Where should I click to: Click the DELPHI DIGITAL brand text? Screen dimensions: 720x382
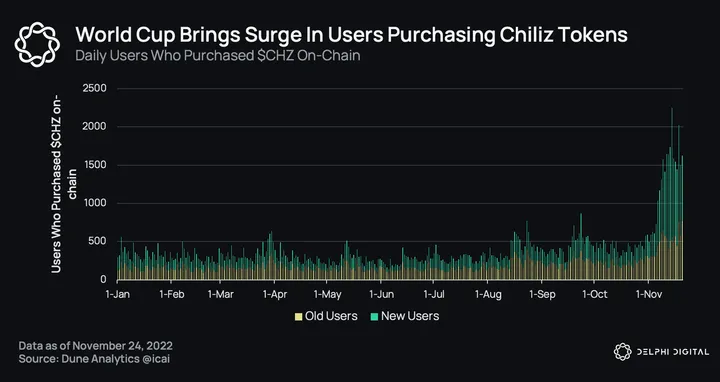click(x=673, y=352)
